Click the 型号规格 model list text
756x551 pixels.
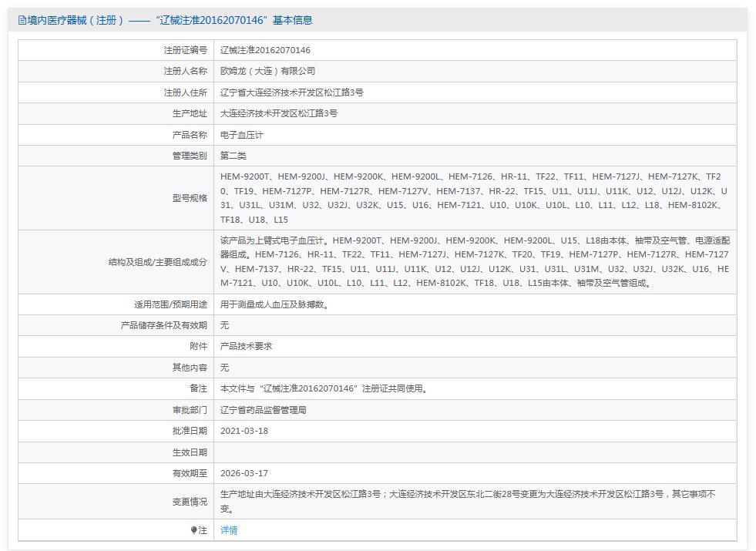[x=473, y=198]
